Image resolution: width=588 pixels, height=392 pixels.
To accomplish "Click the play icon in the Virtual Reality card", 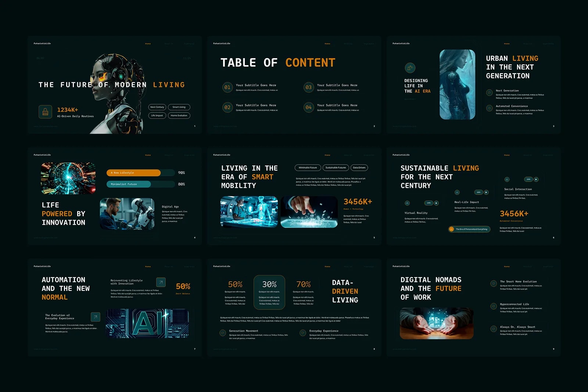I will (436, 203).
